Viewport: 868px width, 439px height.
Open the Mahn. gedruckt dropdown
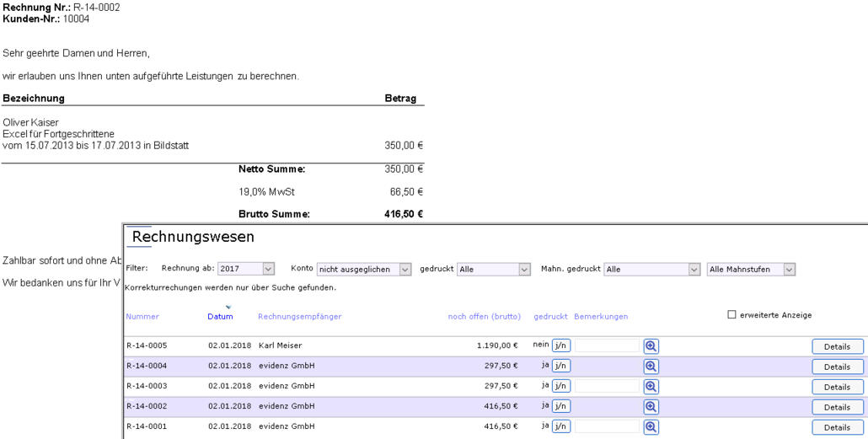point(651,269)
